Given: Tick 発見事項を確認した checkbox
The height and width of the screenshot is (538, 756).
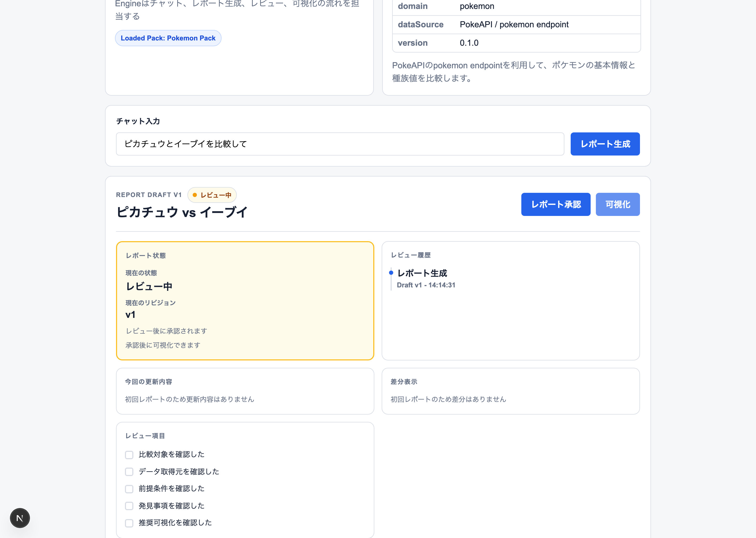Looking at the screenshot, I should [129, 506].
